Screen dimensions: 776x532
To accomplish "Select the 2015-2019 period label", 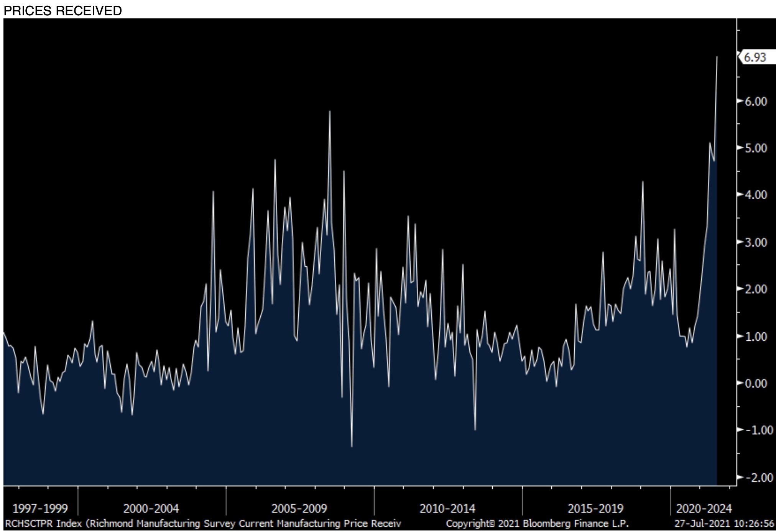I will pos(595,509).
